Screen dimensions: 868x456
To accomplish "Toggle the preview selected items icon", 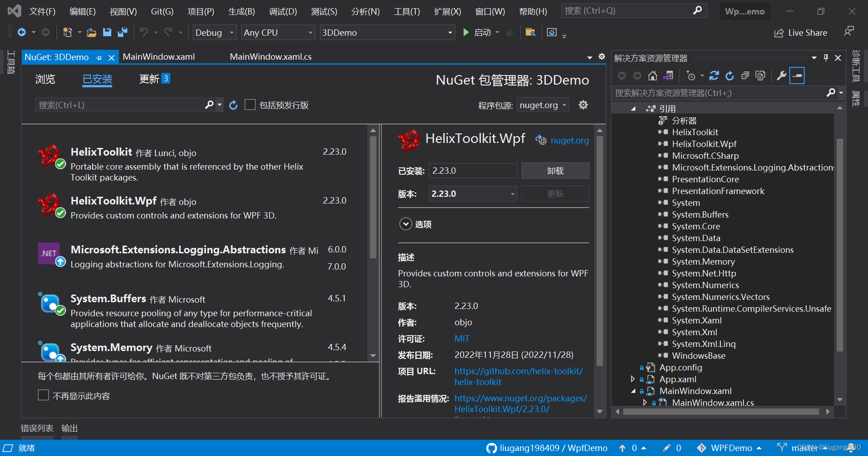I will 797,76.
